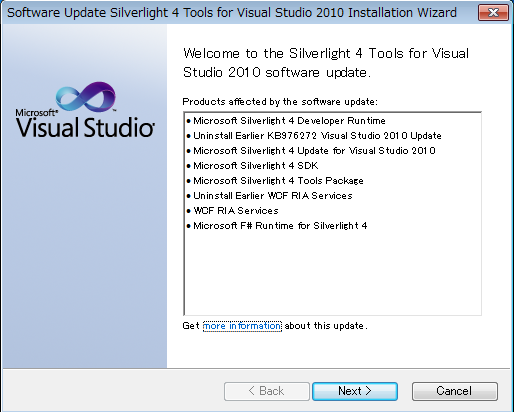Click the Welcome heading text

(x=326, y=63)
